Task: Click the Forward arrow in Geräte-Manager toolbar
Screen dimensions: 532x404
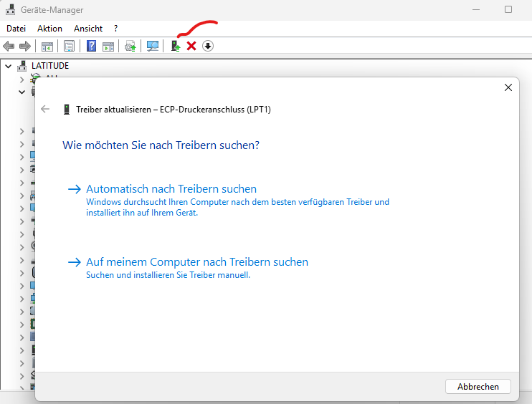Action: 25,46
